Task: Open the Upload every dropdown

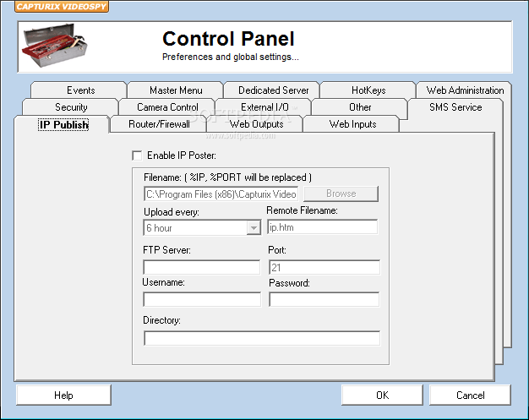Action: [x=254, y=228]
